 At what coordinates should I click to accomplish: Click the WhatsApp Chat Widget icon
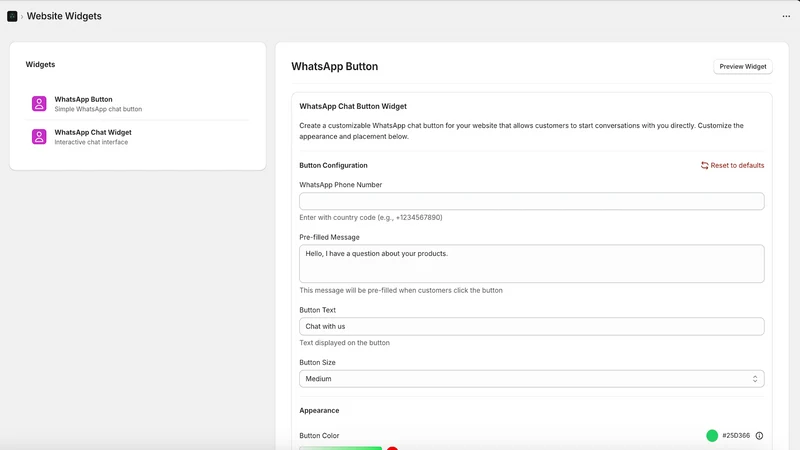39,137
